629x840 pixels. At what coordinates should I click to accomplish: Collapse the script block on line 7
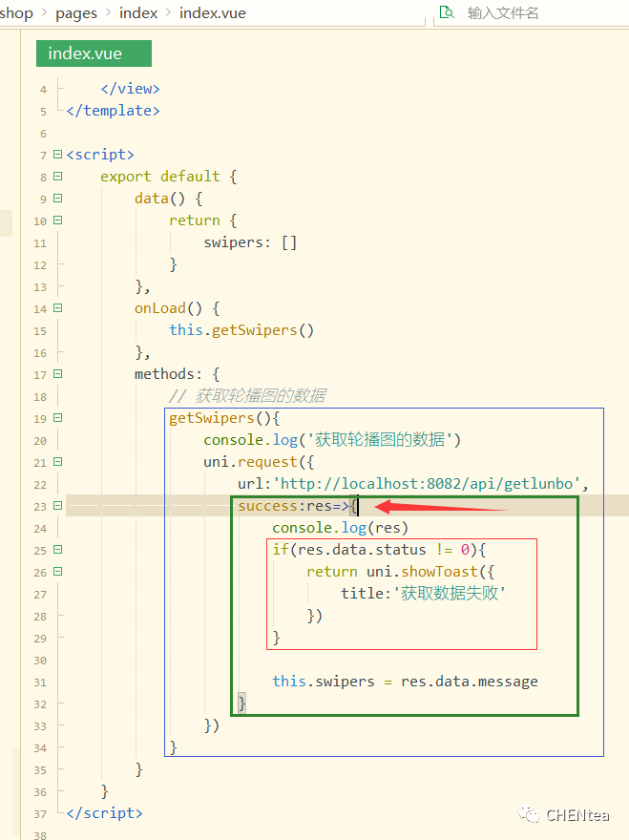[x=58, y=155]
